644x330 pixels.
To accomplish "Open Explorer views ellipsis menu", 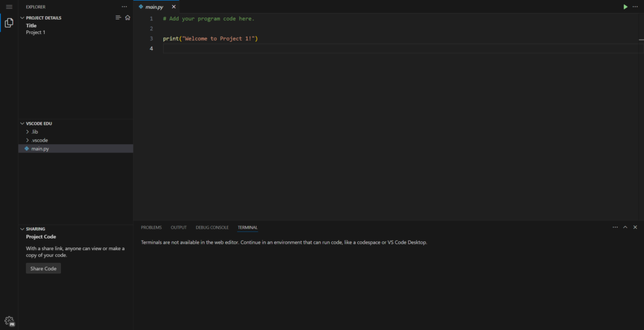I will coord(124,6).
